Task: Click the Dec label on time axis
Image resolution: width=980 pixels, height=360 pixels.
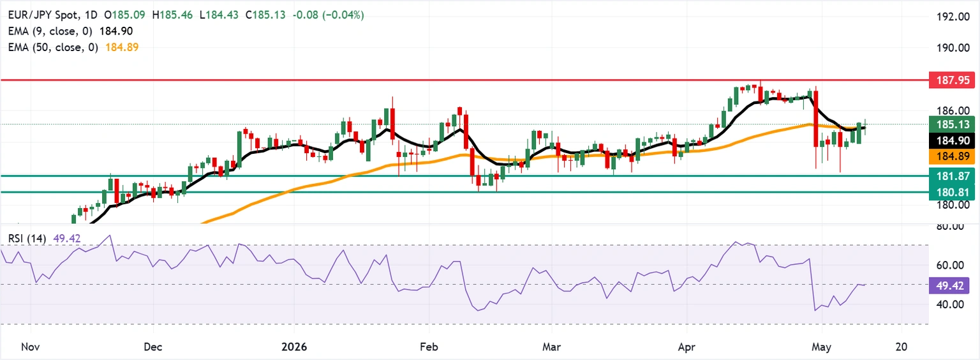Action: 154,347
